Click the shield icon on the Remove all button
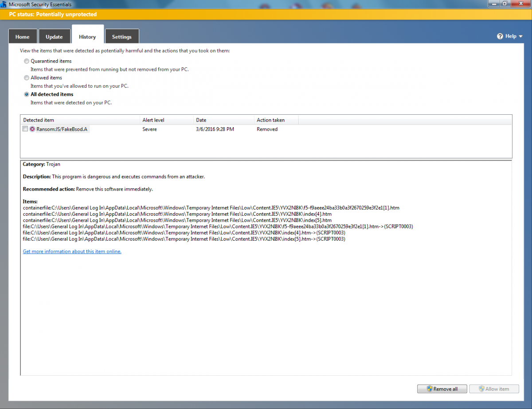 [430, 389]
